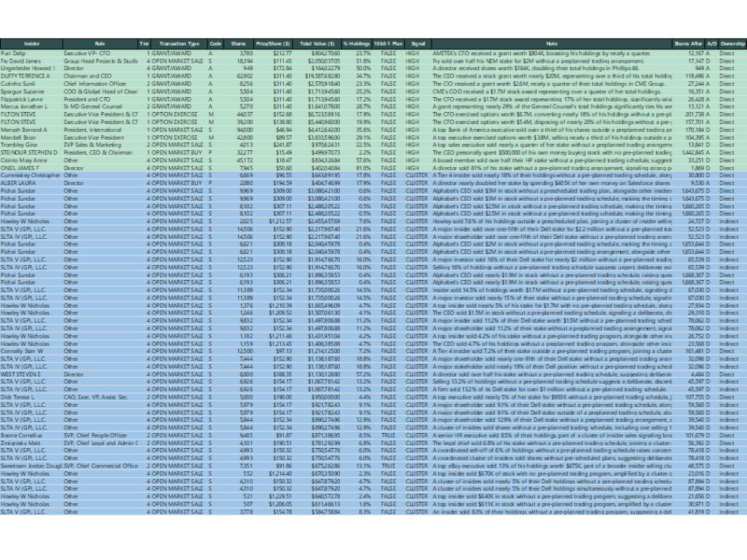Click the "Transaction Type" column header

[x=179, y=44]
